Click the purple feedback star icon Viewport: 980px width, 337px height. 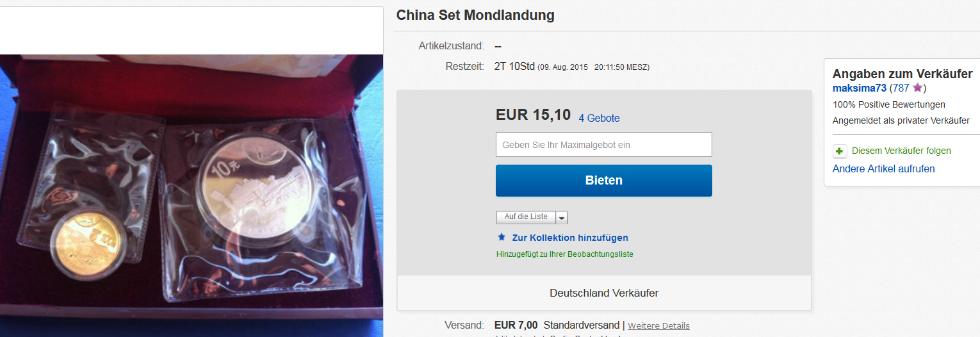pyautogui.click(x=917, y=88)
